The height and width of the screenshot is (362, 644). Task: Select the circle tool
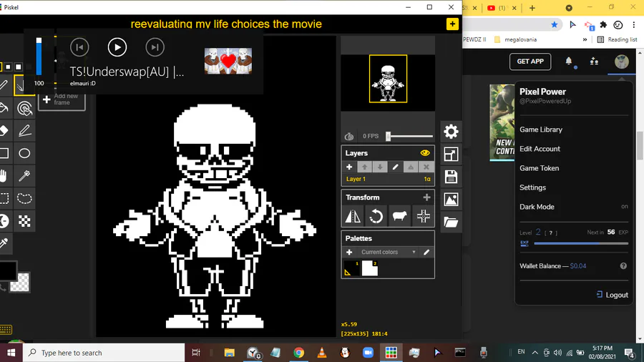pos(24,154)
